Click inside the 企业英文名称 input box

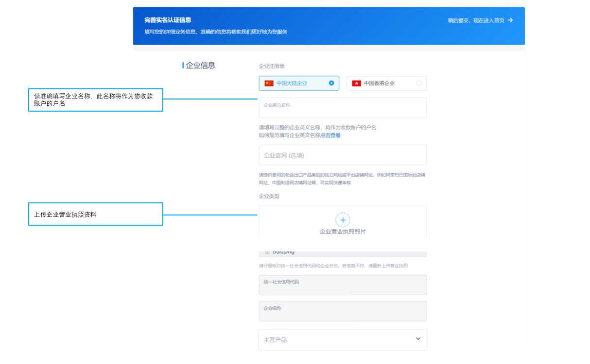[342, 107]
